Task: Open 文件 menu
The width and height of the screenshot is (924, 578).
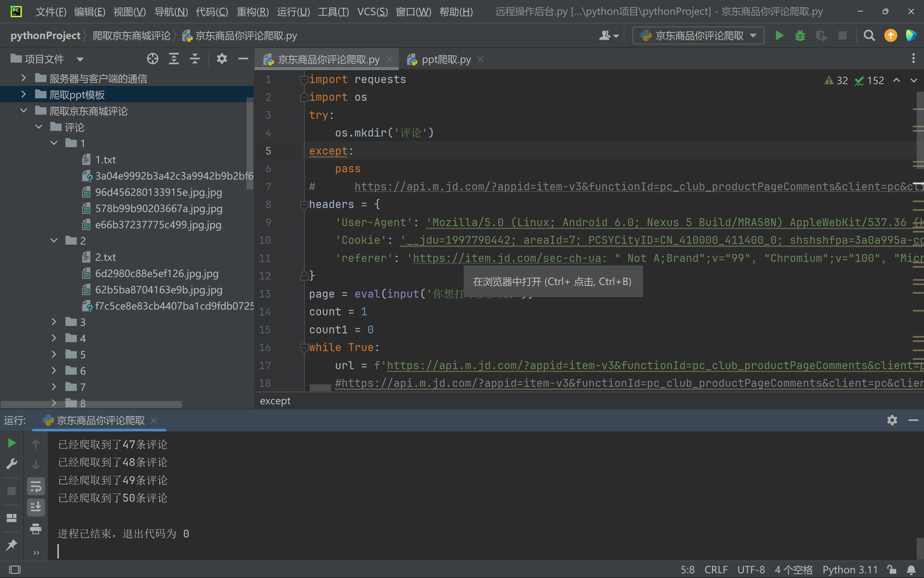Action: (x=51, y=12)
